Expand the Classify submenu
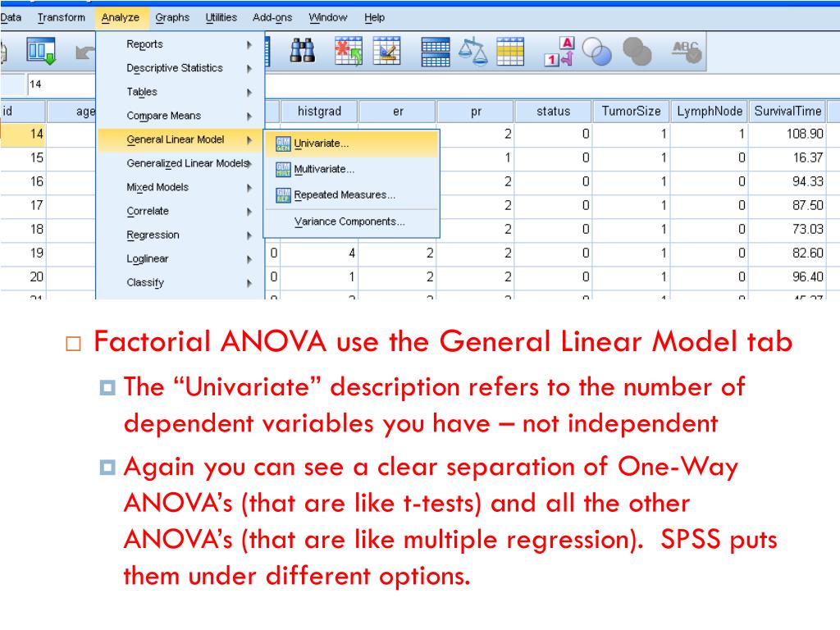 coord(180,283)
